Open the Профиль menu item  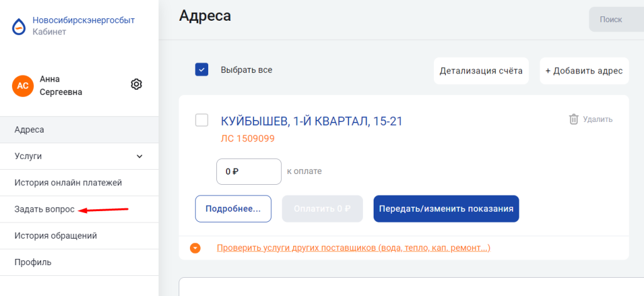(x=33, y=262)
